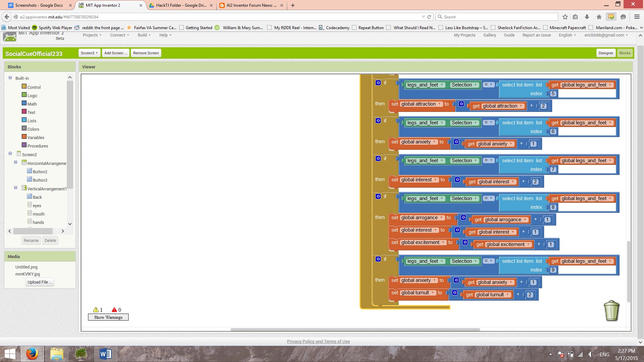The height and width of the screenshot is (362, 644).
Task: Collapse the VerticalArrangement1 tree node
Action: [15, 188]
